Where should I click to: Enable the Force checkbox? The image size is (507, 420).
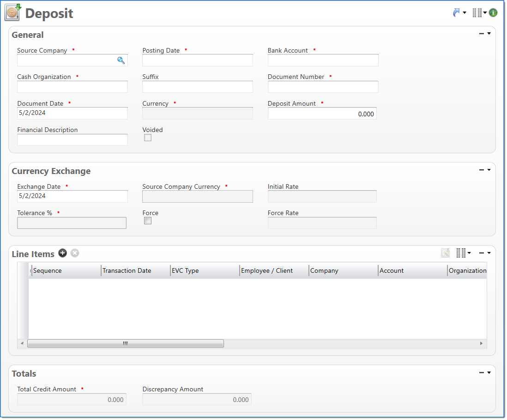coord(148,221)
